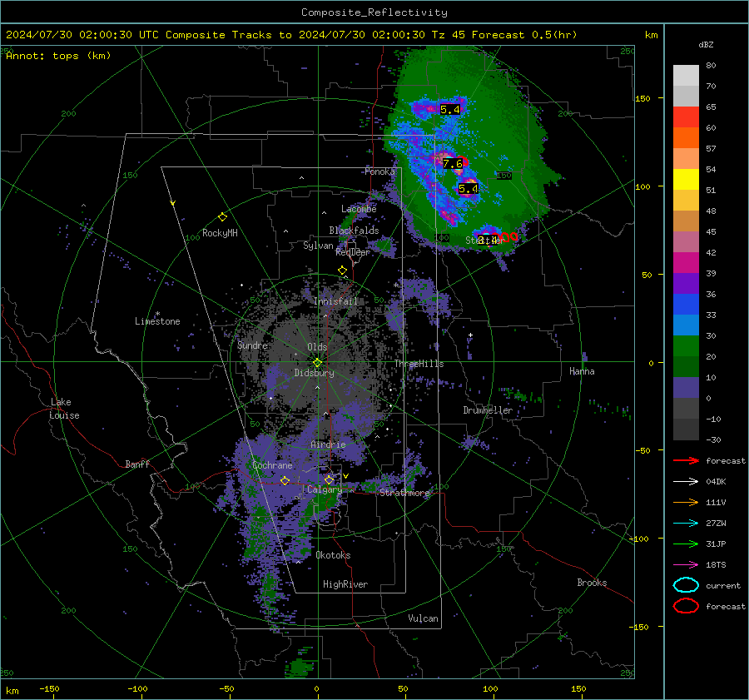Viewport: 749px width, 700px height.
Task: Click the Blackfalds city label
Action: coord(354,231)
